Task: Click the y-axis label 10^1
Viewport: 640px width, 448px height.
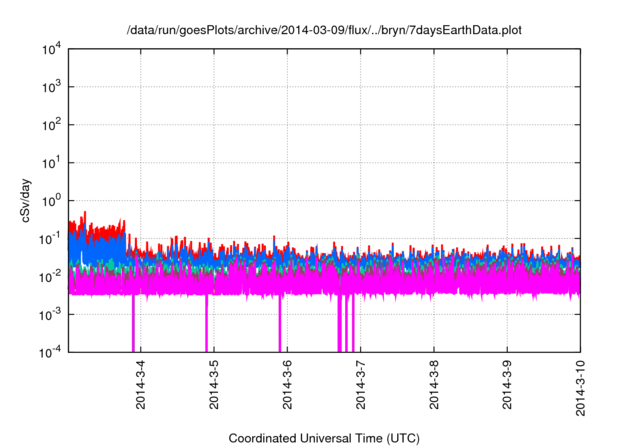Action: coord(51,163)
